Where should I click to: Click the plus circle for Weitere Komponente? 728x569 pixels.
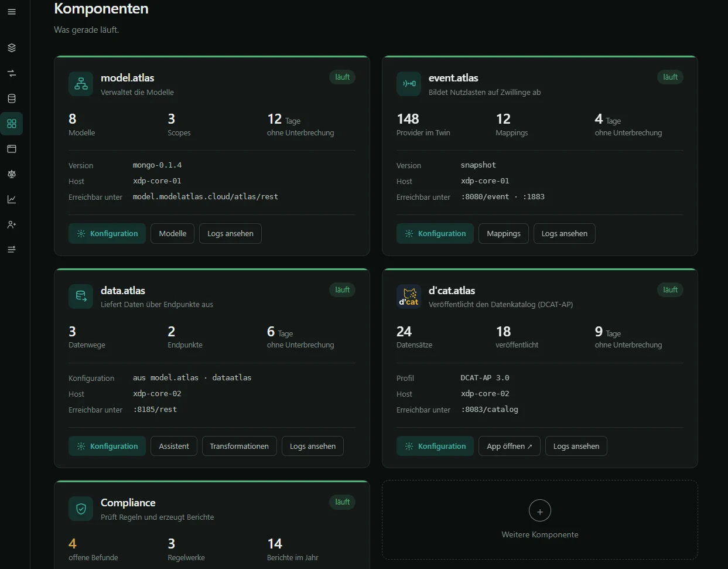point(540,511)
